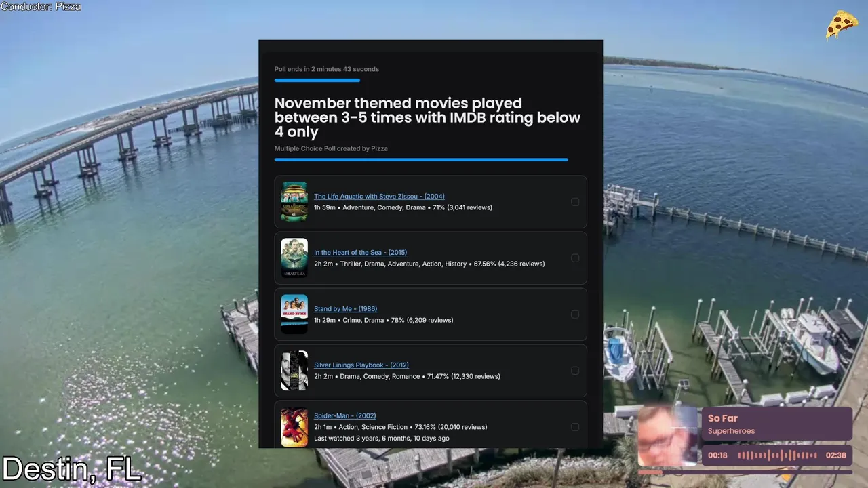The height and width of the screenshot is (488, 868).
Task: Click the 'Conductor: Pizza' label
Action: [41, 7]
